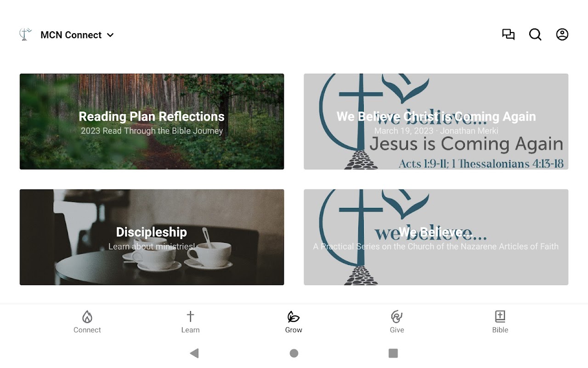Tap the Bible book icon
This screenshot has width=588, height=368.
pyautogui.click(x=500, y=316)
